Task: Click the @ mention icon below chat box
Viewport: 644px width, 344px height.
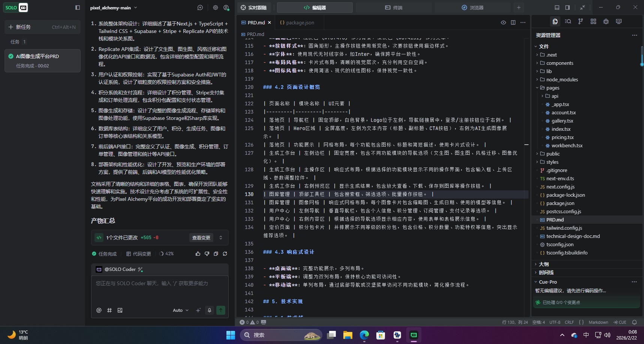Action: 99,310
